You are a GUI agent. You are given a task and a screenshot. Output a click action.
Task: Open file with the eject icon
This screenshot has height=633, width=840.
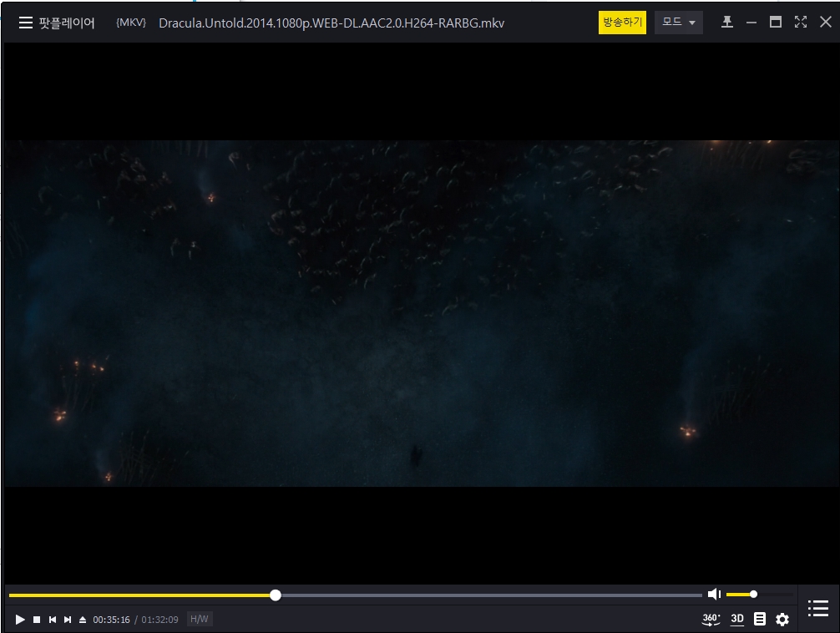[x=83, y=620]
